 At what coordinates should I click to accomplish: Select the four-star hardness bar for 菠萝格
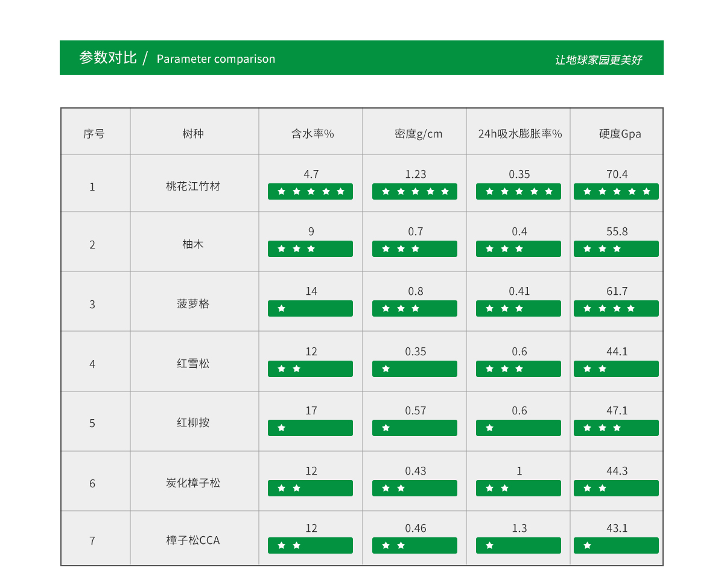coord(616,308)
